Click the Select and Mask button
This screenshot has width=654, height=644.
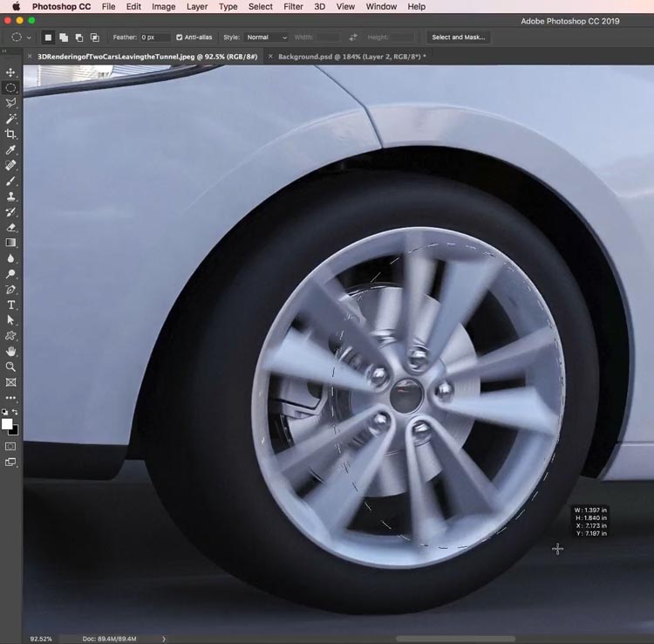pos(460,38)
